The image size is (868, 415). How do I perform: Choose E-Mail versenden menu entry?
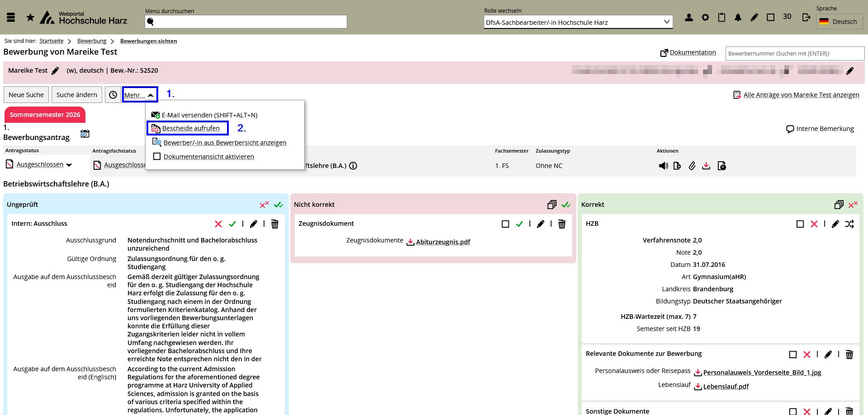209,115
